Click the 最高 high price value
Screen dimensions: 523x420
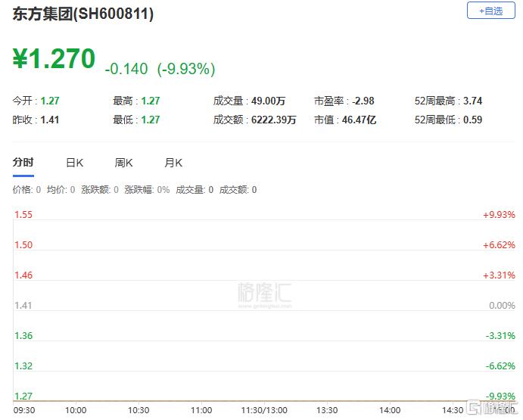(x=151, y=101)
